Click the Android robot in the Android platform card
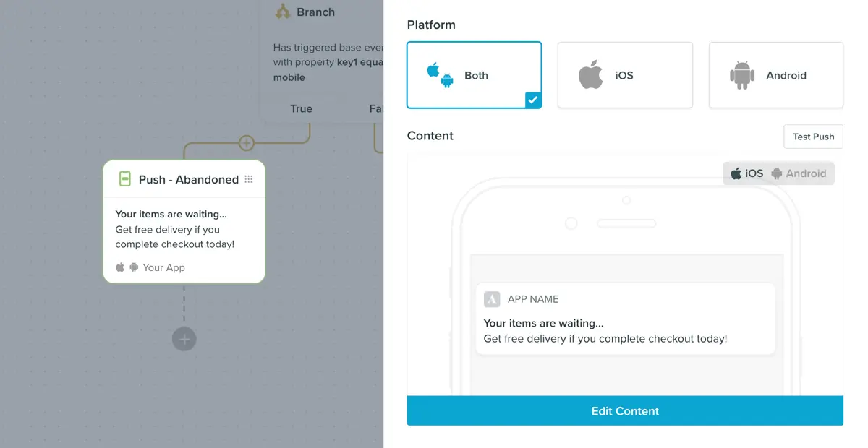868x448 pixels. (x=742, y=74)
